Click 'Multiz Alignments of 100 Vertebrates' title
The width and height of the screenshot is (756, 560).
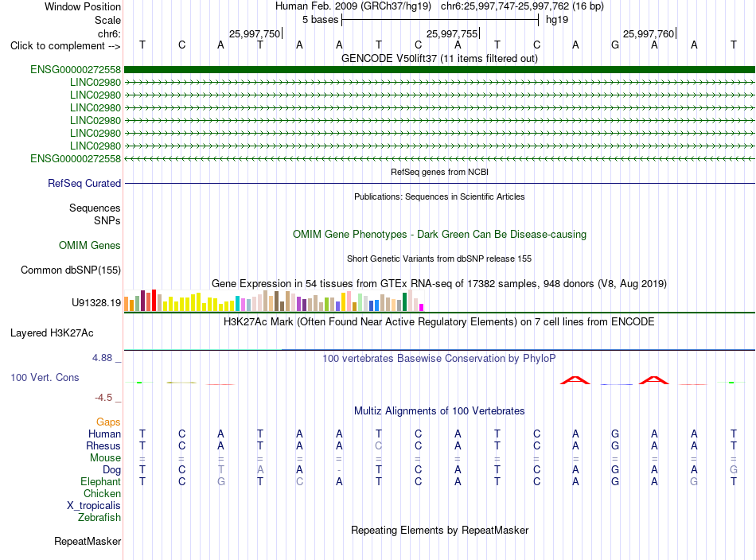439,411
